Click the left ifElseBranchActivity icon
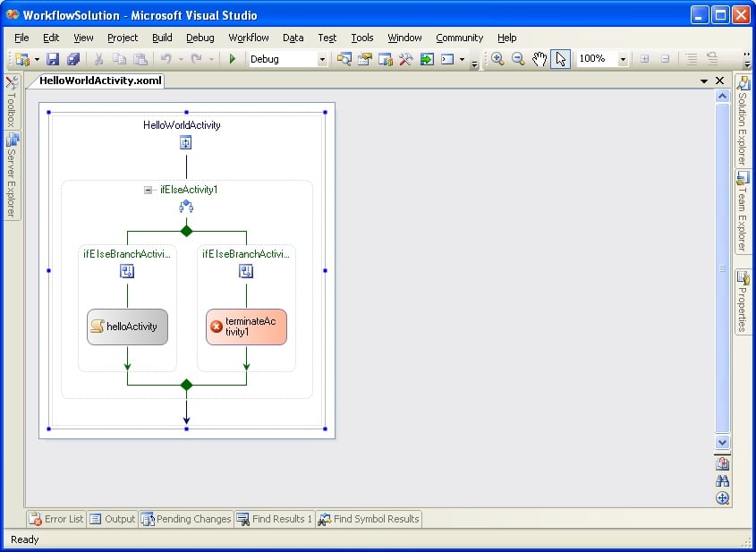 127,271
